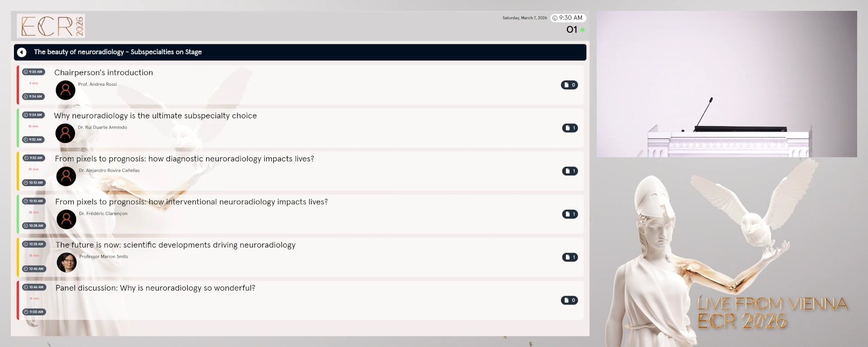
Task: Select Prof. Andrea Rossi's avatar
Action: coord(66,90)
